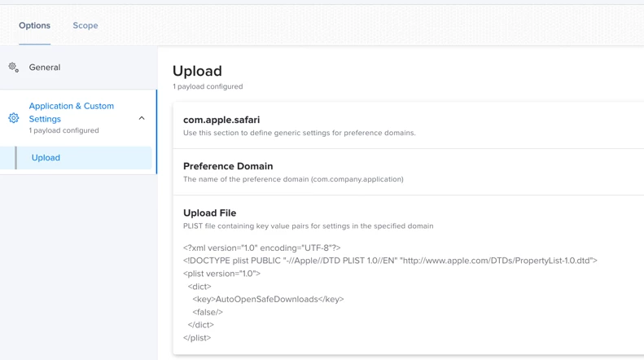Click the Preference Domain description text
The image size is (644, 360).
(293, 179)
